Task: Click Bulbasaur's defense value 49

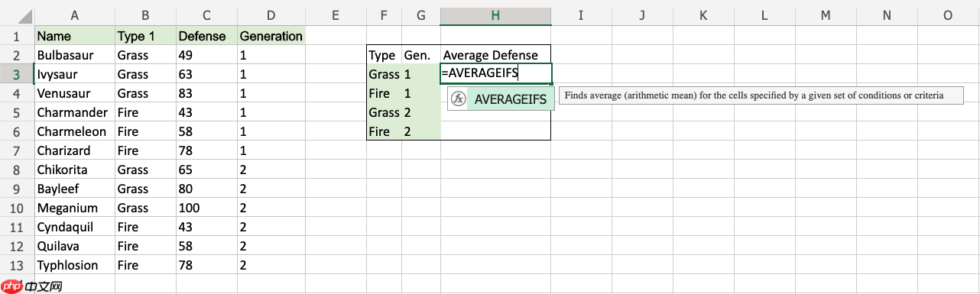Action: (206, 55)
